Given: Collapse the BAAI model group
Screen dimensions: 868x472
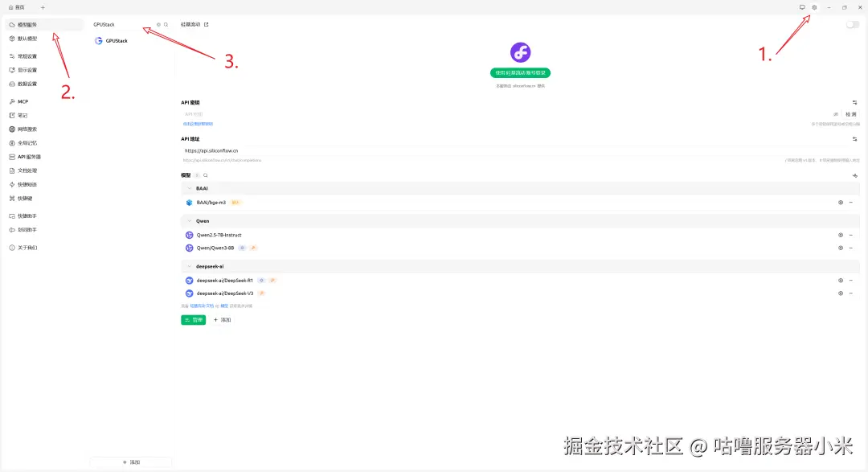Looking at the screenshot, I should [190, 188].
